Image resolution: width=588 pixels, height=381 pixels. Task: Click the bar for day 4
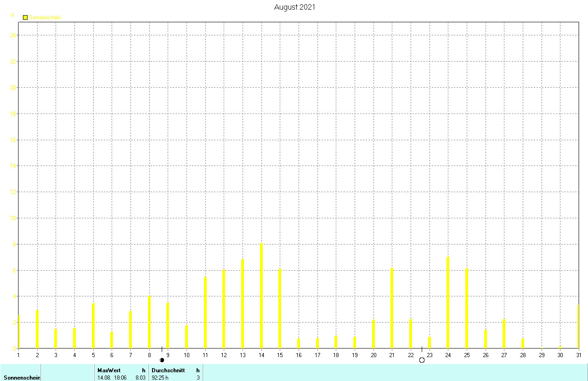[x=74, y=338]
